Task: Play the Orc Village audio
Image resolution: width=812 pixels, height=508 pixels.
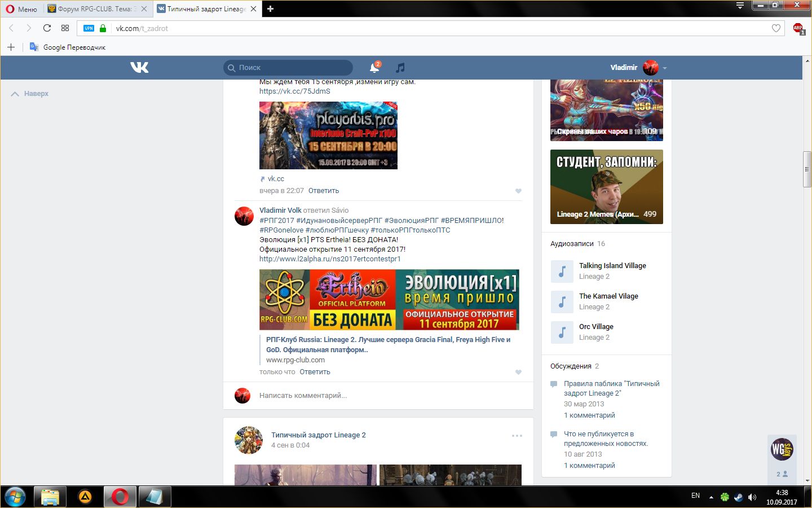Action: pyautogui.click(x=562, y=332)
